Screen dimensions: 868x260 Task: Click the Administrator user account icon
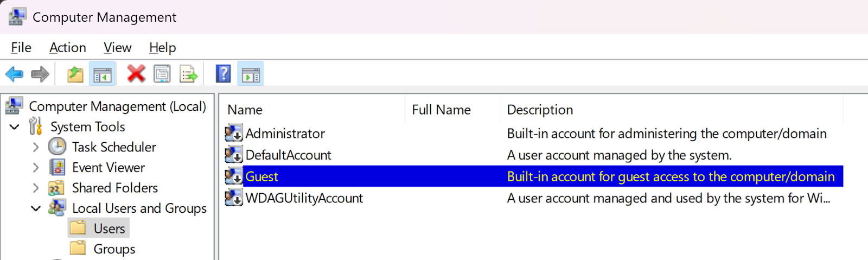click(x=234, y=133)
